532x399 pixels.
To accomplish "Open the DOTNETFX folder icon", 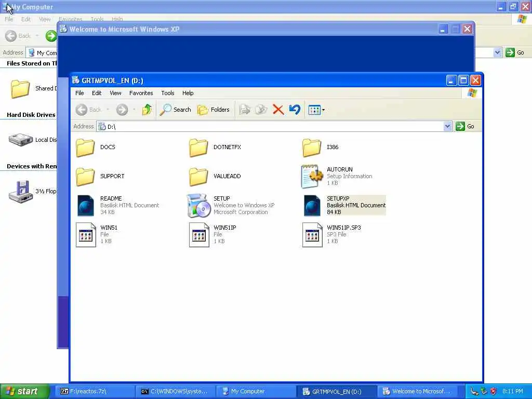I will point(198,148).
